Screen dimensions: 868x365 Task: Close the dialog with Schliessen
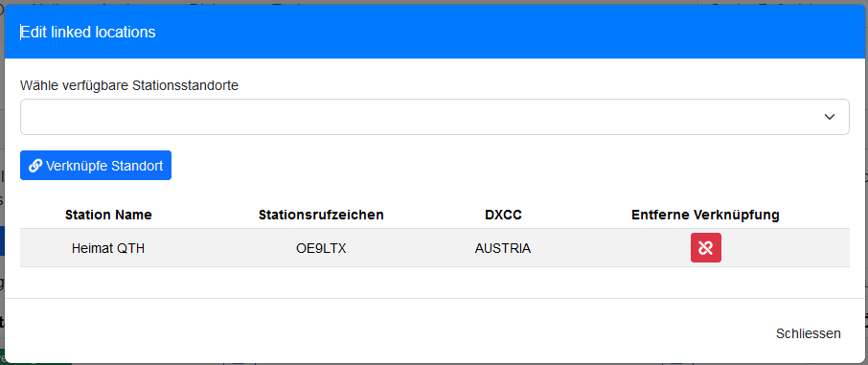[x=809, y=333]
